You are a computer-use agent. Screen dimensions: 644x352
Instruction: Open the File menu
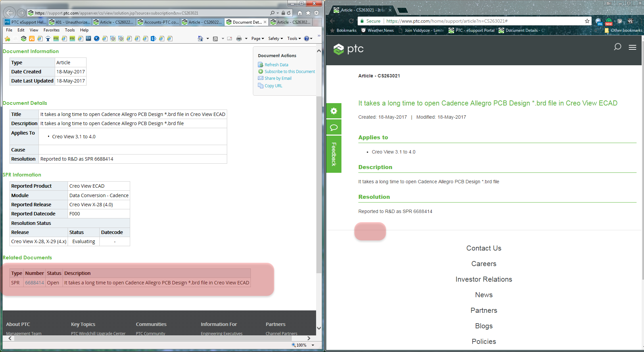point(9,30)
